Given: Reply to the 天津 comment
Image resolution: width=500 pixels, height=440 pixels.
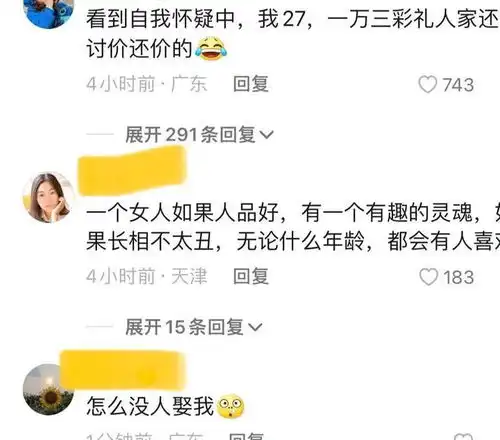Looking at the screenshot, I should [x=251, y=276].
